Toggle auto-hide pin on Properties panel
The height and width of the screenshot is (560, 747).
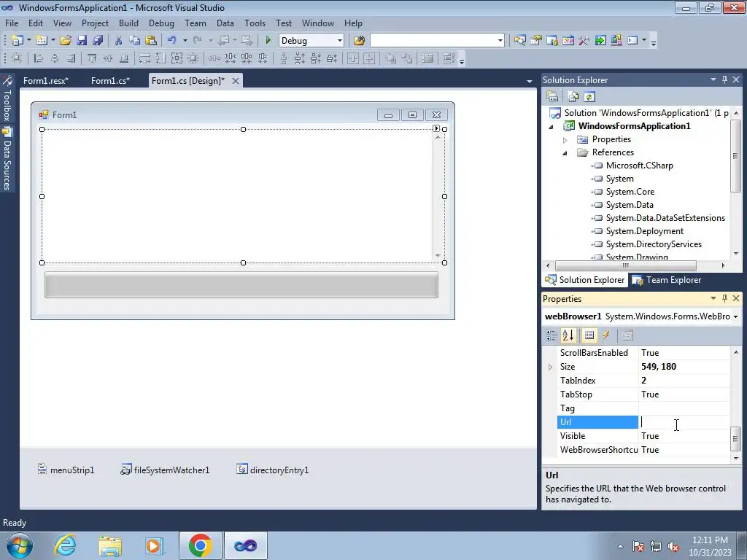pos(724,298)
